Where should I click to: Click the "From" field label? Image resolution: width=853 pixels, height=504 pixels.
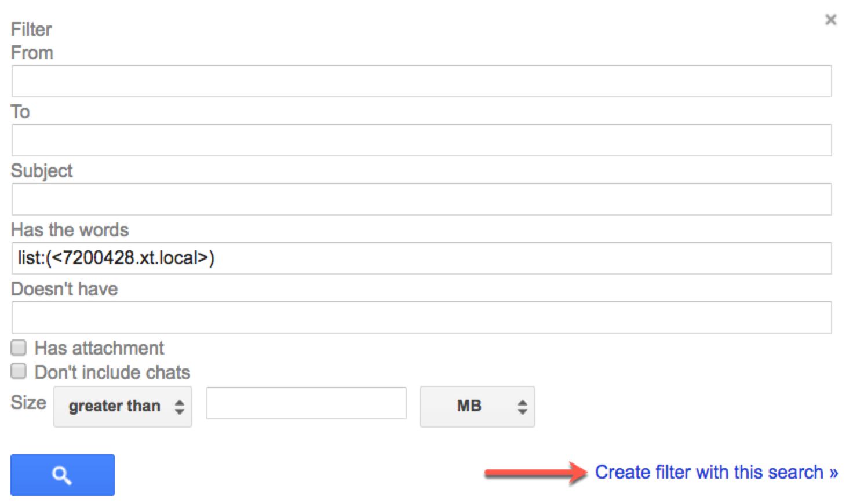[x=32, y=53]
